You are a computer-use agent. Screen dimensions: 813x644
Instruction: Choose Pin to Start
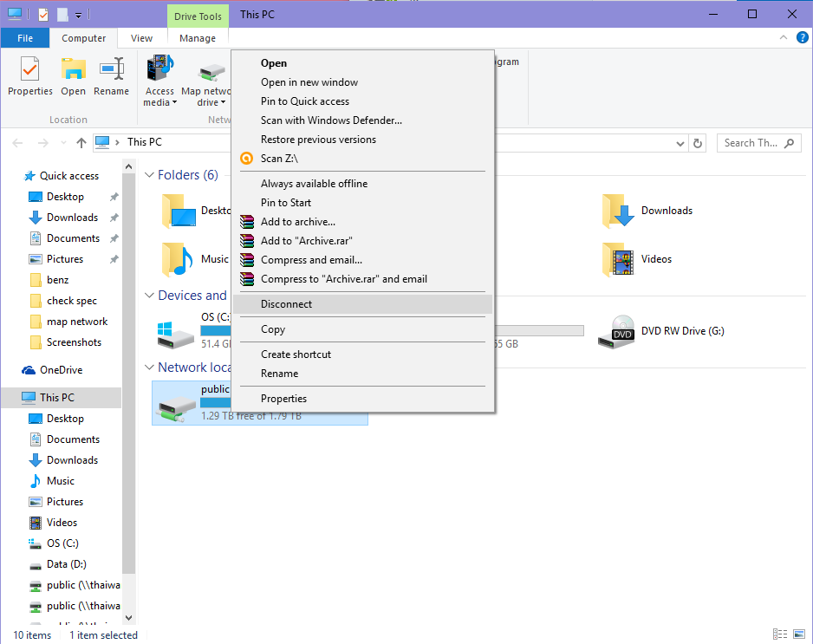point(362,203)
